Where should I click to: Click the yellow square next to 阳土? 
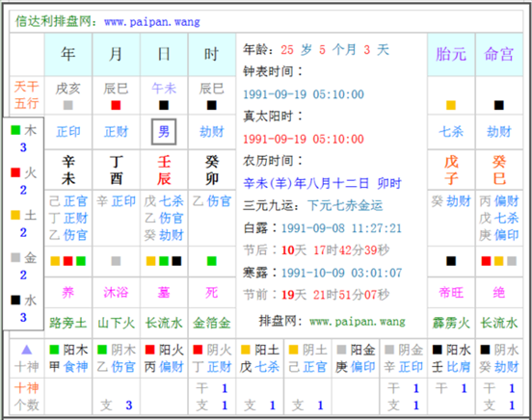pyautogui.click(x=246, y=350)
